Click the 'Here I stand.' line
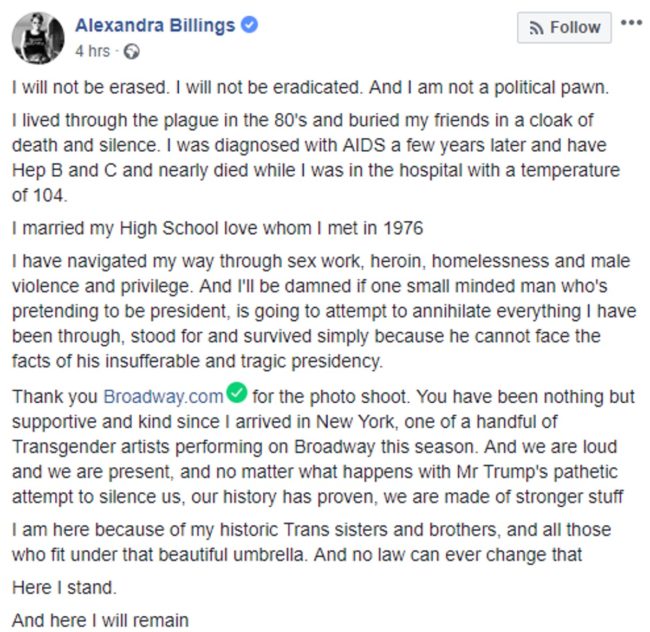The width and height of the screenshot is (650, 632). pyautogui.click(x=52, y=585)
